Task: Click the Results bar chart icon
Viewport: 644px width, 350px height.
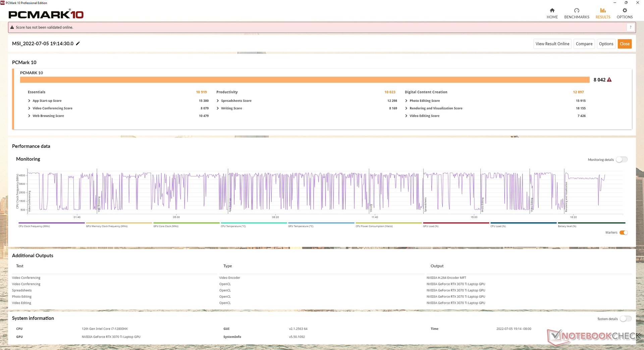Action: (603, 11)
